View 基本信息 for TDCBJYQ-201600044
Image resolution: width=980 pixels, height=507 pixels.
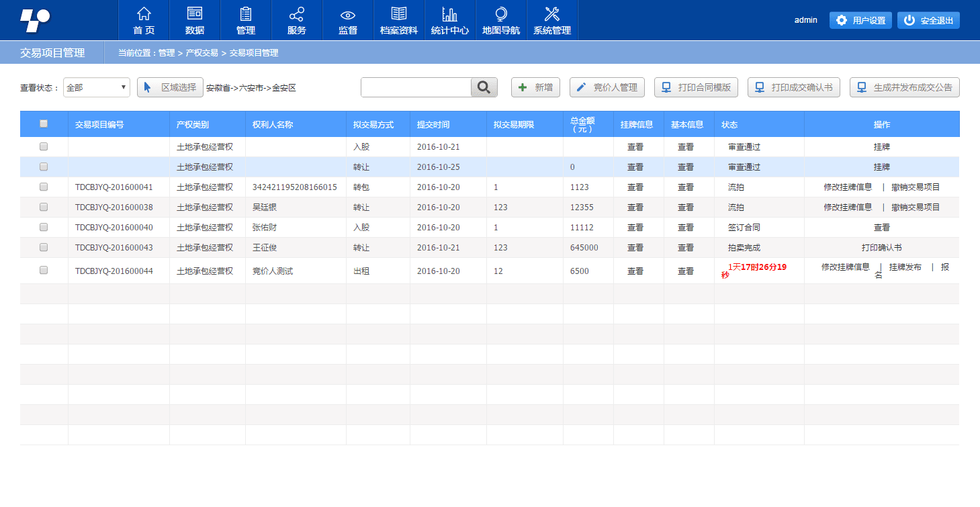685,271
